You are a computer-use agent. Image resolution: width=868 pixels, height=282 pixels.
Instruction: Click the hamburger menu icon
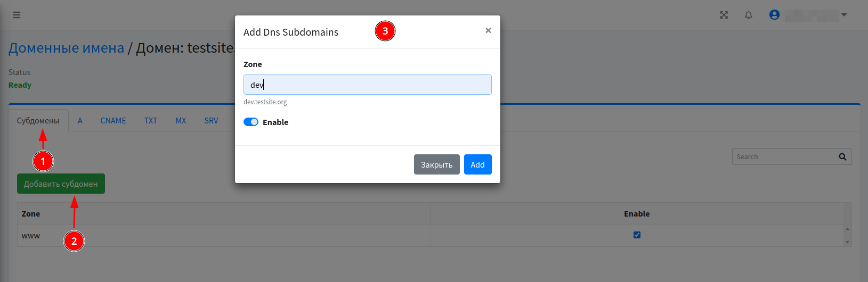point(17,15)
